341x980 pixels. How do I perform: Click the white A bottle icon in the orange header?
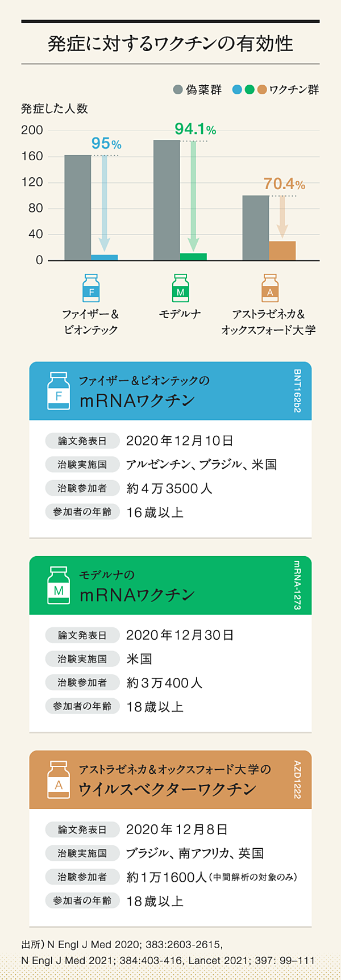click(x=59, y=780)
